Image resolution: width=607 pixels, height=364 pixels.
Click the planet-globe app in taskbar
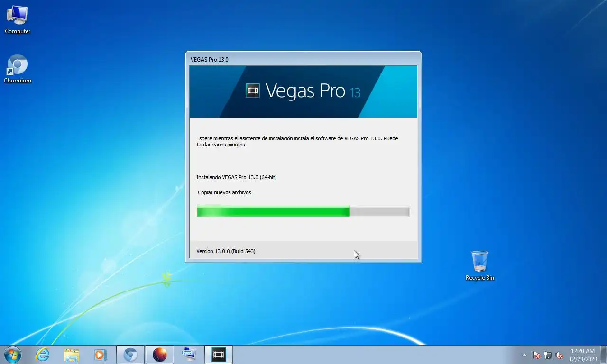point(160,355)
